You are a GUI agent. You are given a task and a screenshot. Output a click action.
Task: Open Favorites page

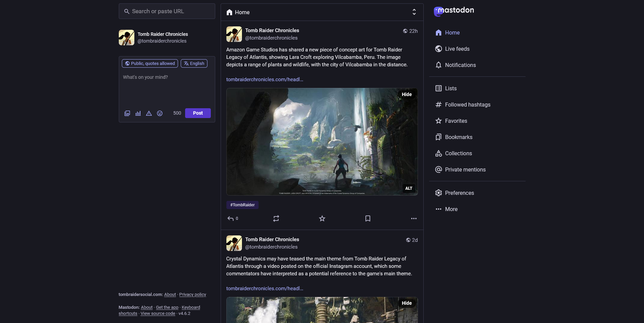pos(451,121)
